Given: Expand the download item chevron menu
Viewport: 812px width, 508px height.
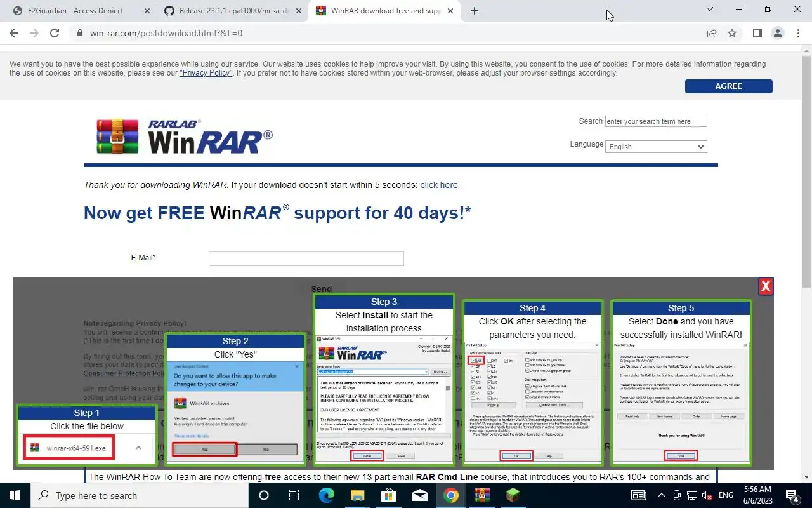Looking at the screenshot, I should click(138, 448).
